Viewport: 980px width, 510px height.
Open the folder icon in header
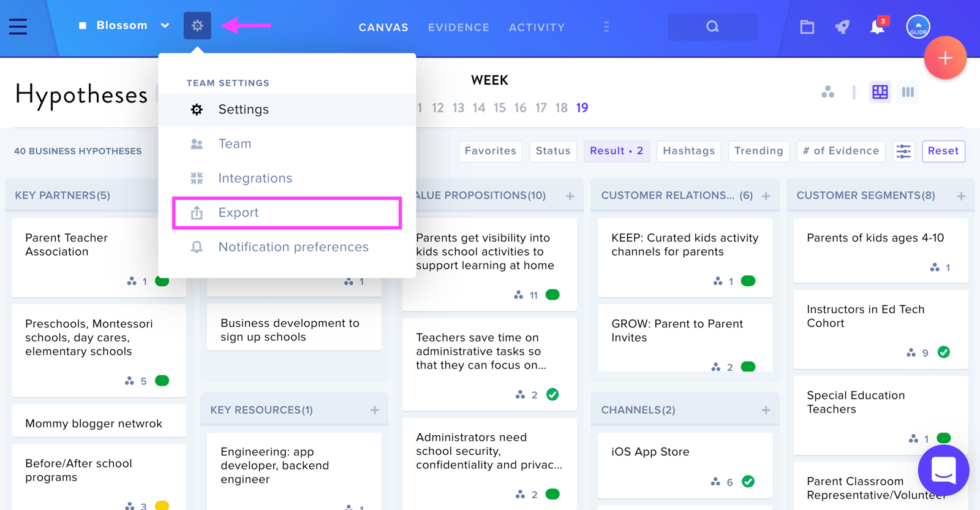pyautogui.click(x=807, y=27)
